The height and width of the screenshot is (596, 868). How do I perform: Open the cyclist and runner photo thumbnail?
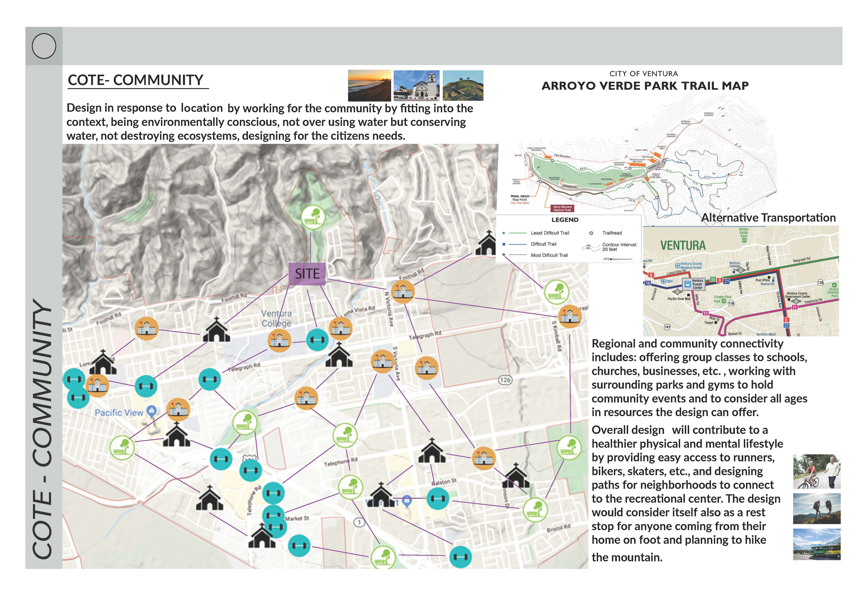click(817, 472)
